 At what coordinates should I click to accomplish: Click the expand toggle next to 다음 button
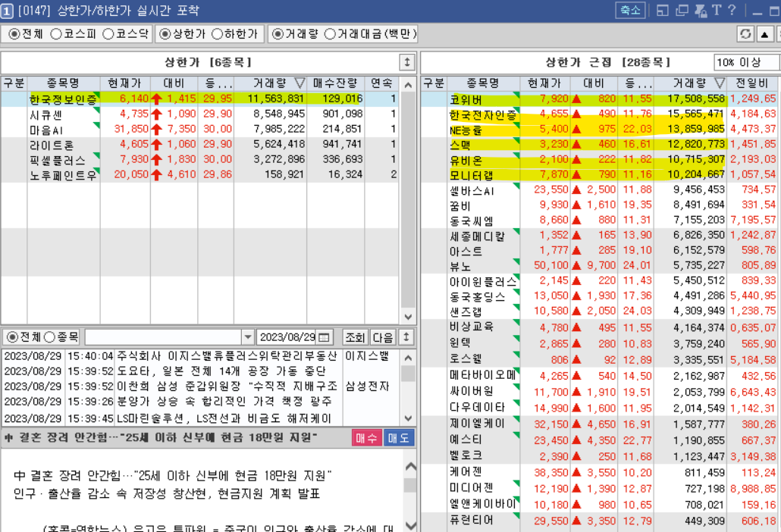click(x=406, y=337)
